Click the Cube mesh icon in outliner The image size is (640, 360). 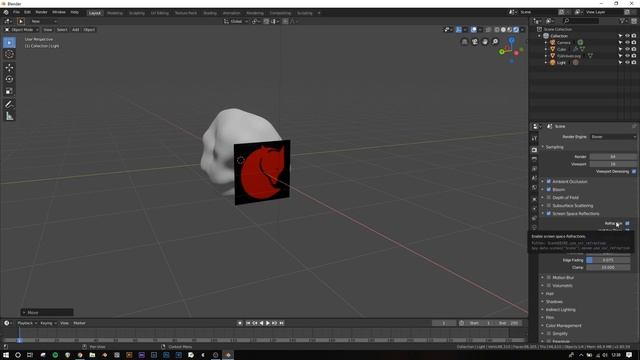click(553, 49)
